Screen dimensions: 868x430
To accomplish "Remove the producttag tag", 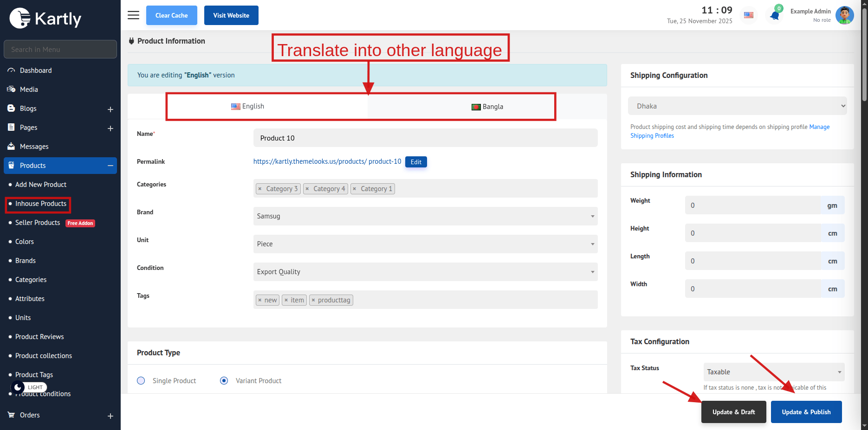I will point(313,300).
